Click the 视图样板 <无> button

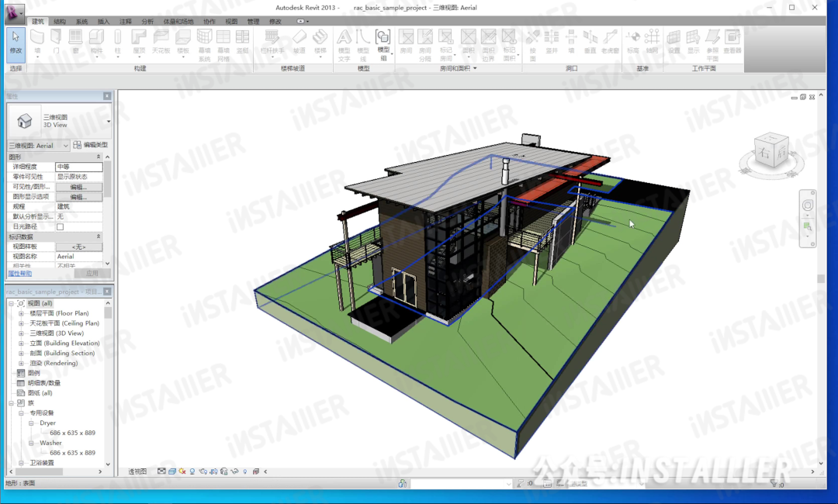click(x=78, y=247)
